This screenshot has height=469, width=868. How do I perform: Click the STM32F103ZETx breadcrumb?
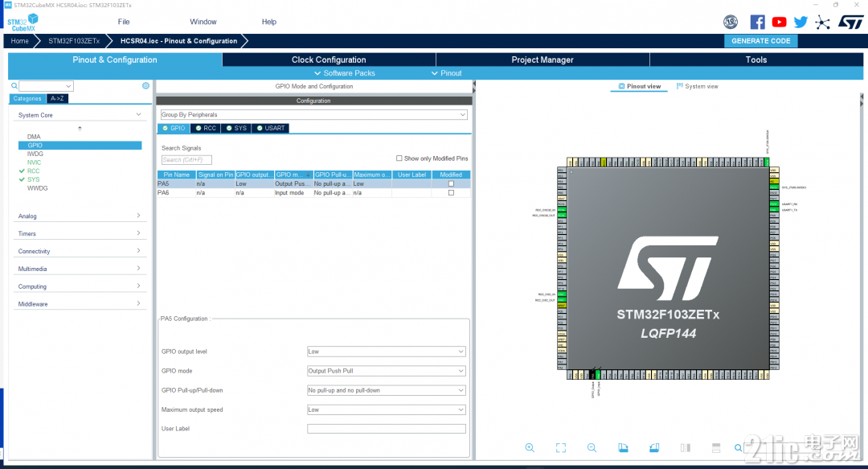click(x=74, y=41)
